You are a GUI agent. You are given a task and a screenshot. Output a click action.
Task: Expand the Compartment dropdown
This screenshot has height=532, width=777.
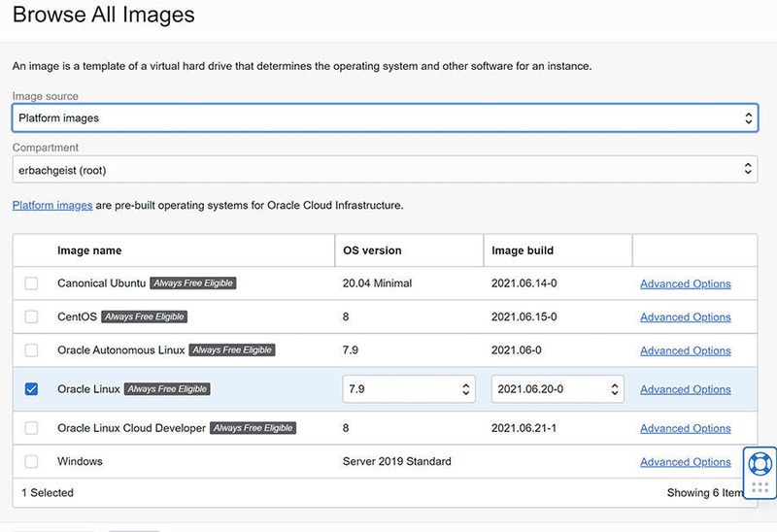coord(385,169)
